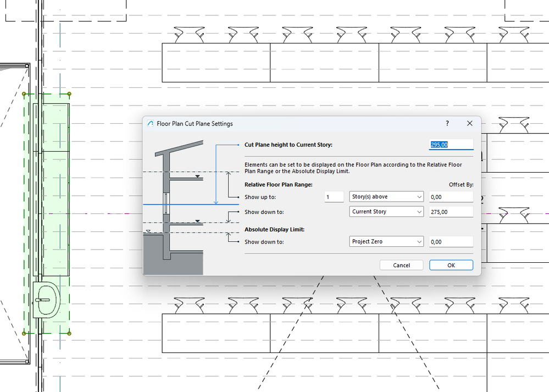Edit the 275,00 offset field
Screen dimensions: 549x392
(451, 212)
